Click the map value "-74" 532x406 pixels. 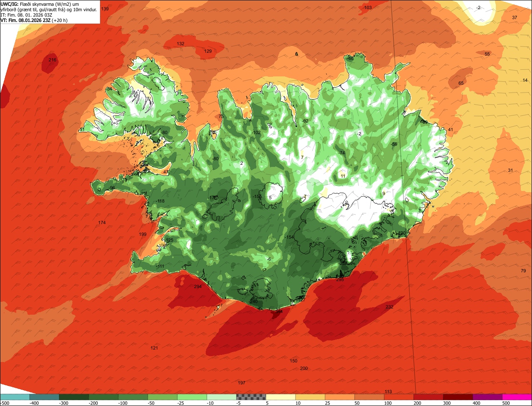pyautogui.click(x=341, y=153)
